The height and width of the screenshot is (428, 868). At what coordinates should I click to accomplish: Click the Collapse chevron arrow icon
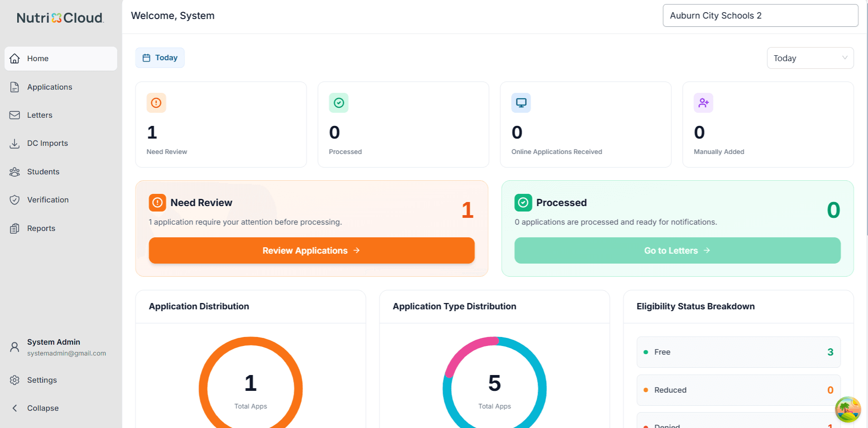[x=14, y=408]
